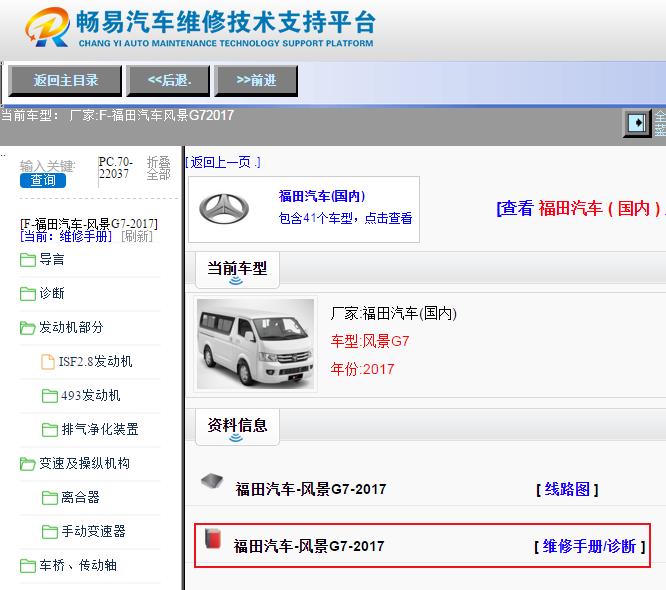Click the gray wiring diagram book icon
Screen dimensions: 666x590
(212, 481)
